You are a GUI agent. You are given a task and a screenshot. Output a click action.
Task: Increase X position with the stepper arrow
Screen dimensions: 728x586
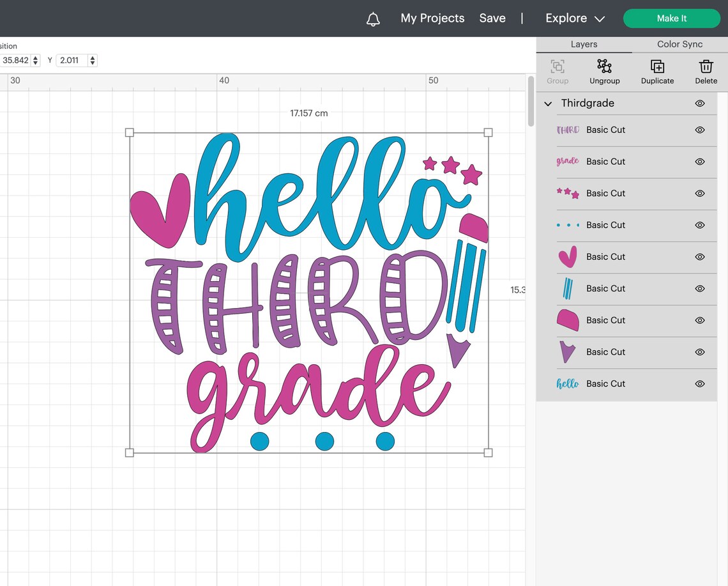click(34, 58)
